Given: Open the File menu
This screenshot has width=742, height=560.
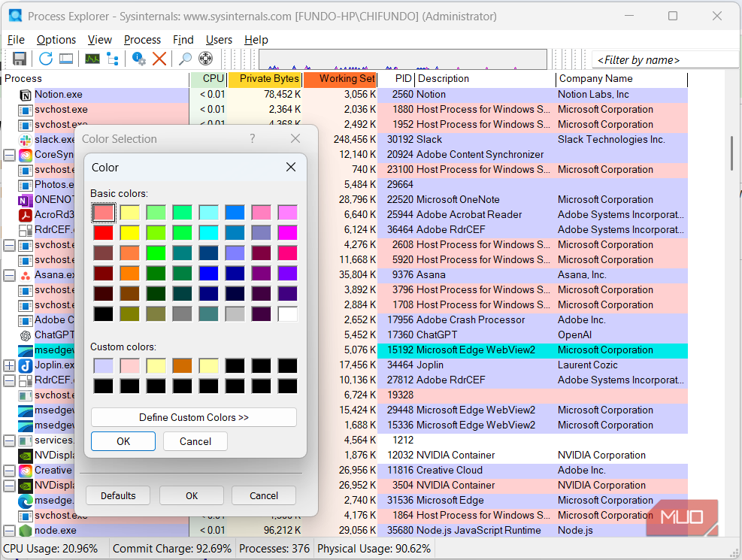Looking at the screenshot, I should pos(16,40).
